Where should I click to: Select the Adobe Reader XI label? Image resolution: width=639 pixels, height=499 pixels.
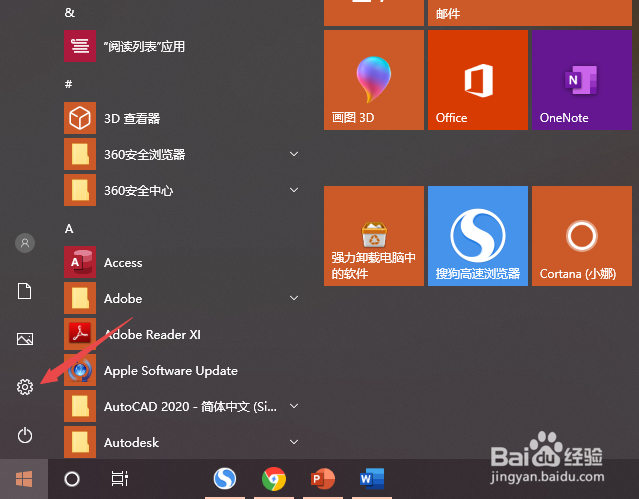(152, 334)
